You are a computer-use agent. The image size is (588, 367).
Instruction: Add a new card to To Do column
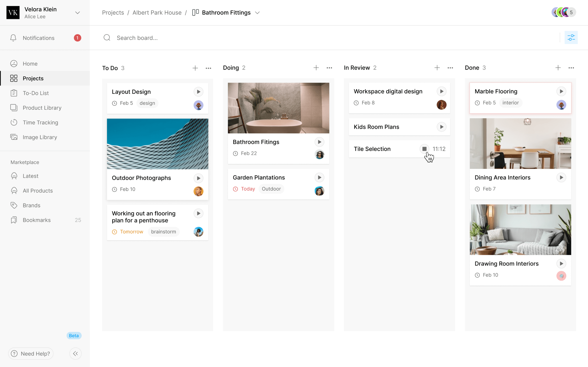pyautogui.click(x=195, y=68)
